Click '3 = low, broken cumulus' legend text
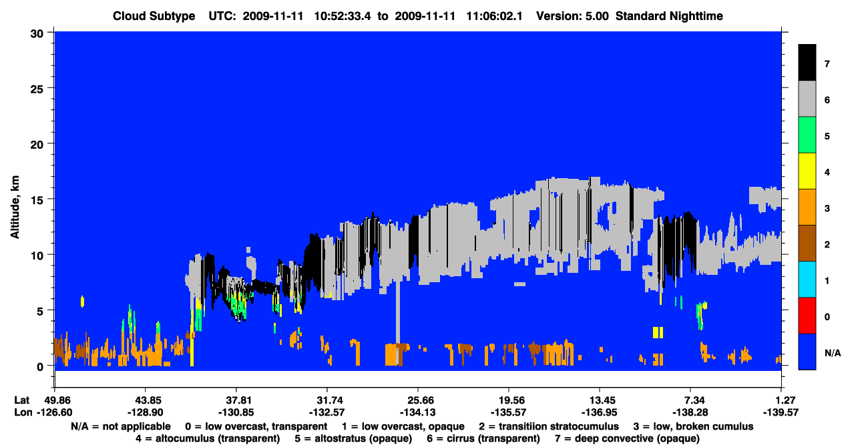 click(694, 426)
